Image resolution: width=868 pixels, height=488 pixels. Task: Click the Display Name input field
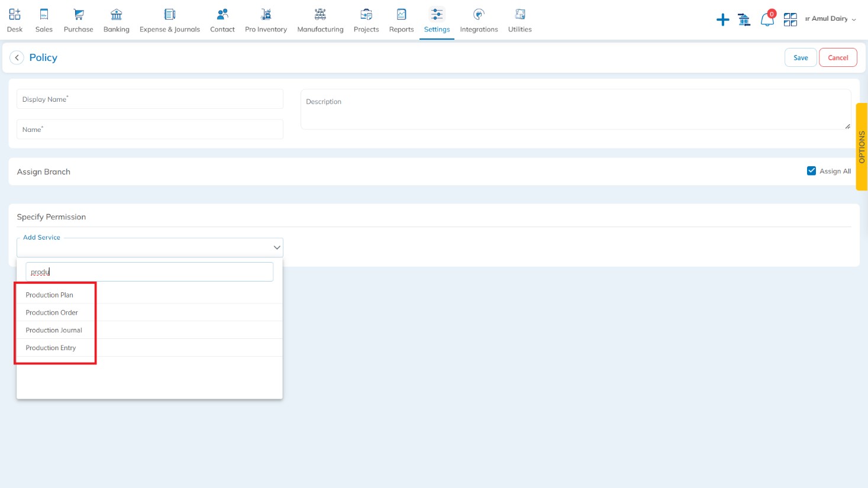(x=150, y=99)
